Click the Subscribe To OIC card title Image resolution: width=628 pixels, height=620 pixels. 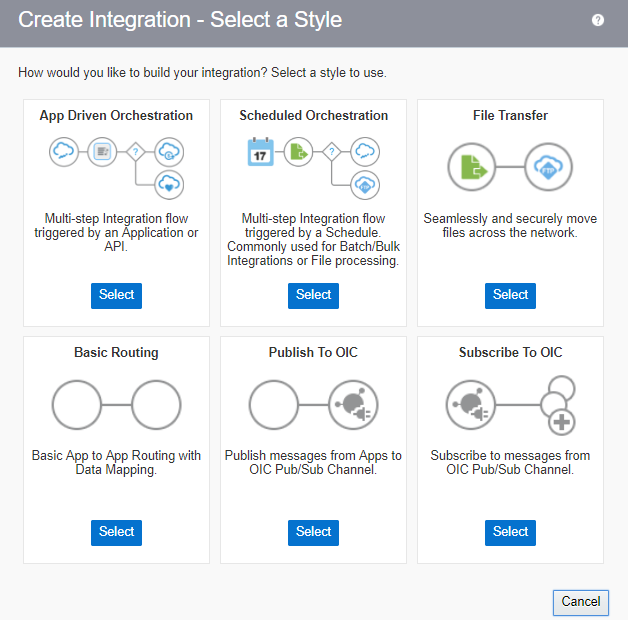[x=510, y=353]
